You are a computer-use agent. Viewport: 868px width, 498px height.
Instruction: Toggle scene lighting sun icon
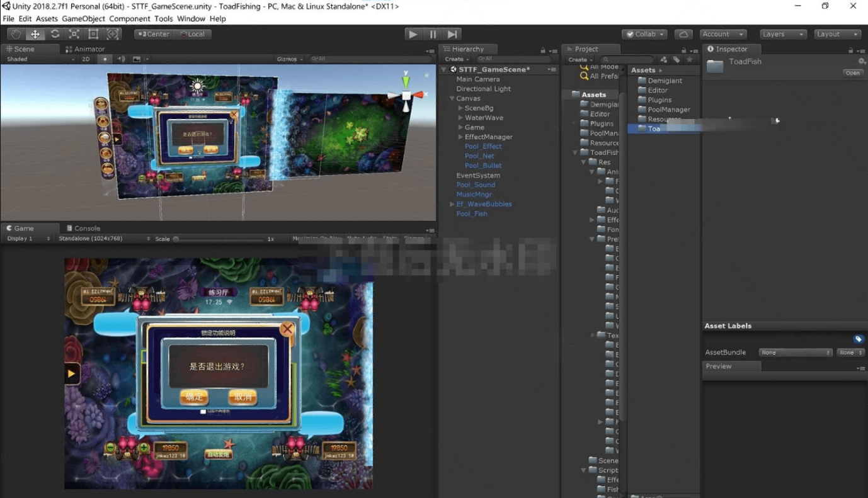[106, 59]
